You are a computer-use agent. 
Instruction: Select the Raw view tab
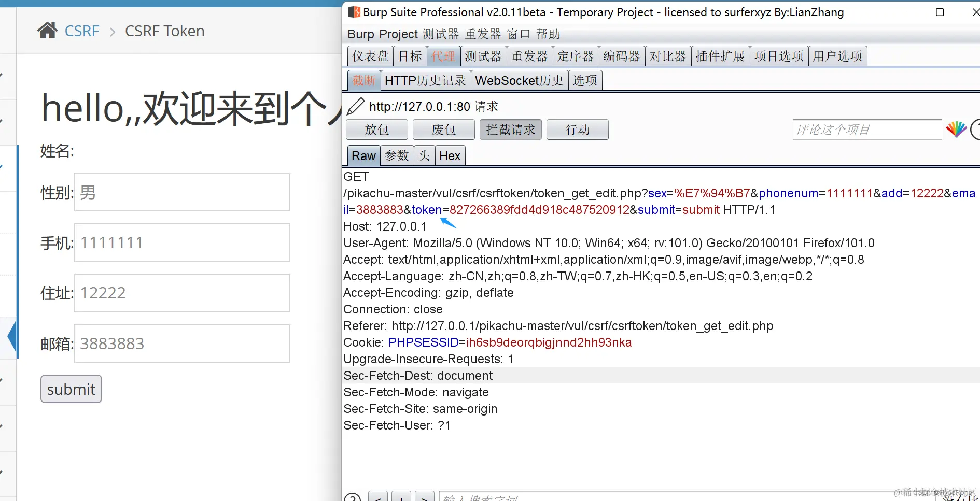tap(363, 155)
